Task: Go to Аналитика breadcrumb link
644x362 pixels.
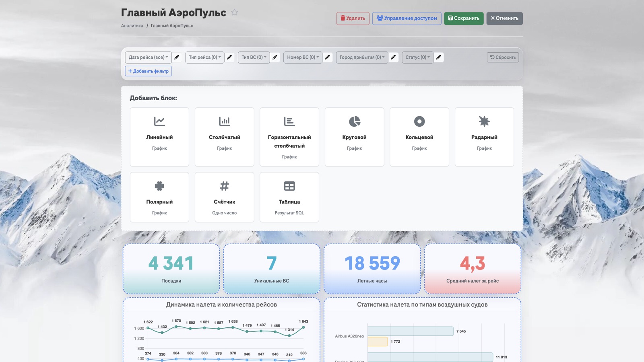Action: (x=132, y=26)
